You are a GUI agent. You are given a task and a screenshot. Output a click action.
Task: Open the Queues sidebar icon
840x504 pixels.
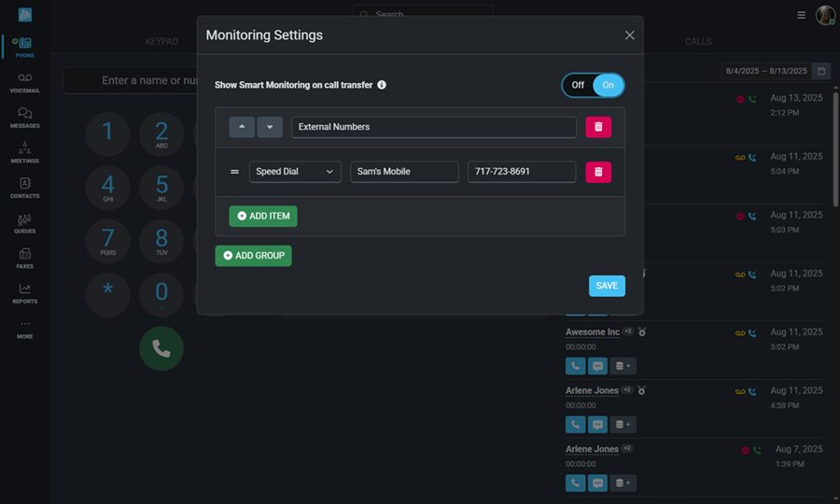(24, 223)
